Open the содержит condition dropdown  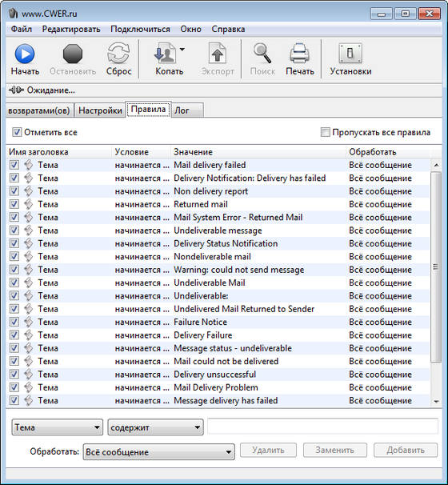155,427
